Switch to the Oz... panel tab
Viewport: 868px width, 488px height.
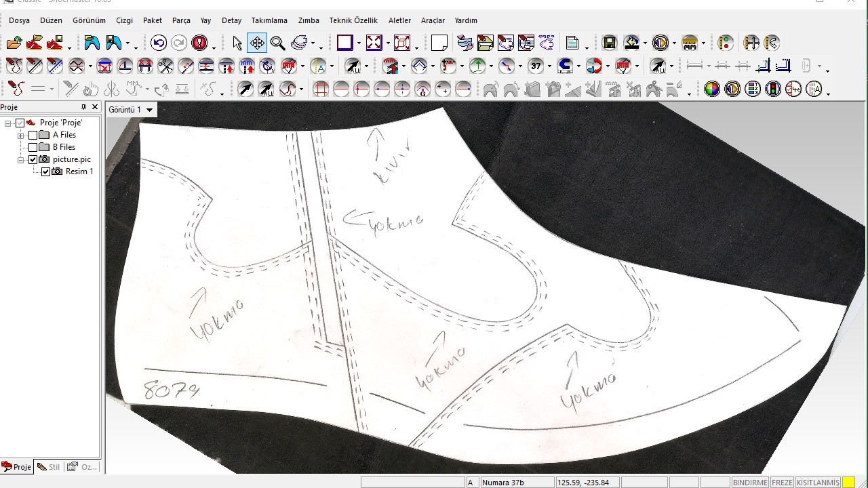tap(82, 466)
